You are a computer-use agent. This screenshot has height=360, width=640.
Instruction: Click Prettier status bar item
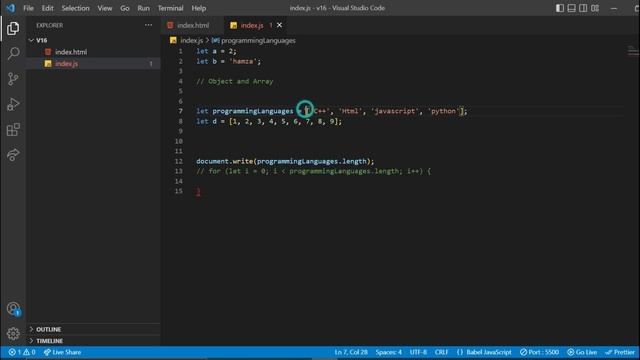point(620,352)
